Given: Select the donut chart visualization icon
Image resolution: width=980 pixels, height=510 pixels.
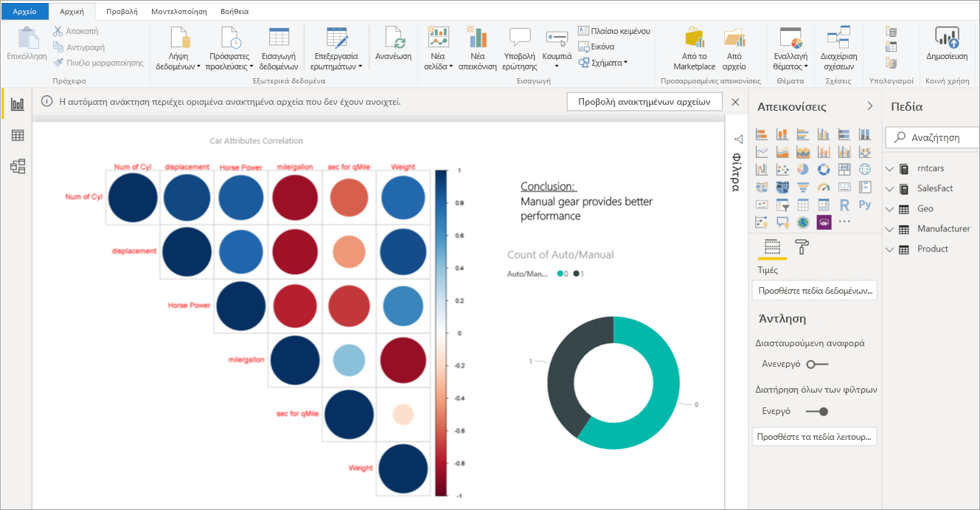Looking at the screenshot, I should pos(824,169).
